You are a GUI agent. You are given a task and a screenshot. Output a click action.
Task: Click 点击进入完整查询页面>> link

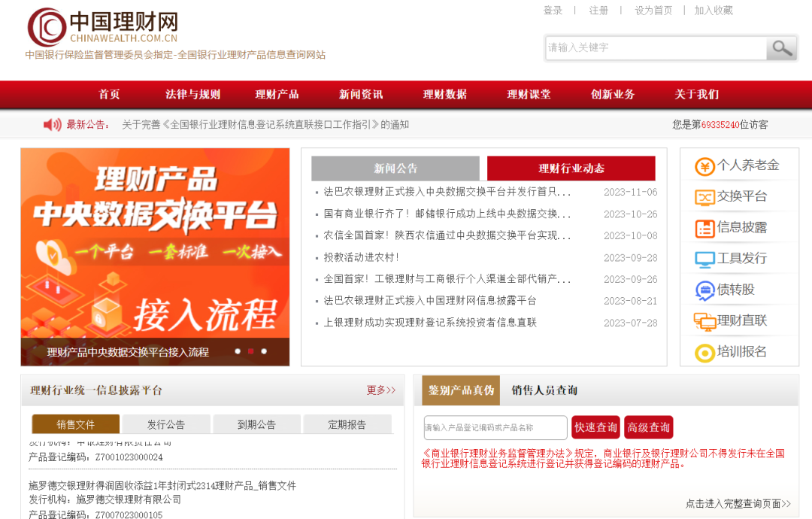click(738, 503)
